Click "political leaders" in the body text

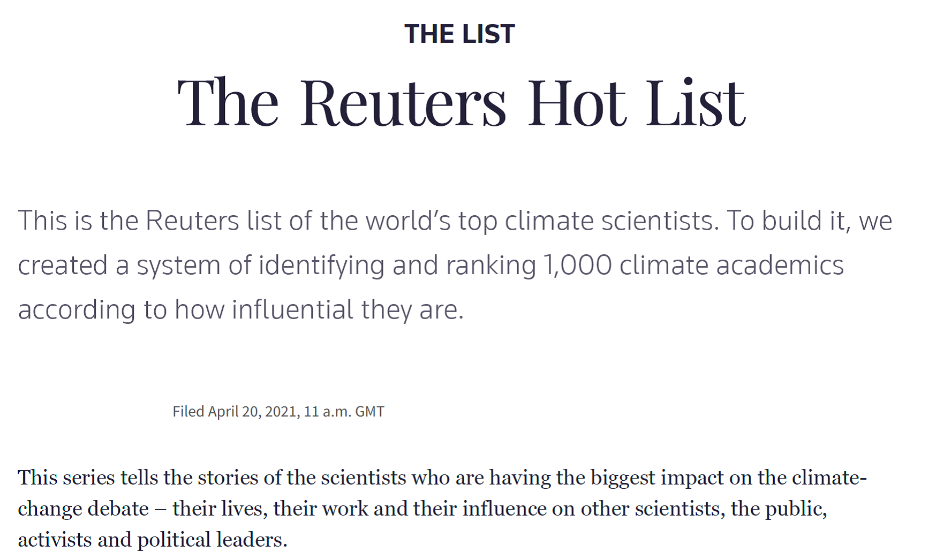tap(212, 540)
